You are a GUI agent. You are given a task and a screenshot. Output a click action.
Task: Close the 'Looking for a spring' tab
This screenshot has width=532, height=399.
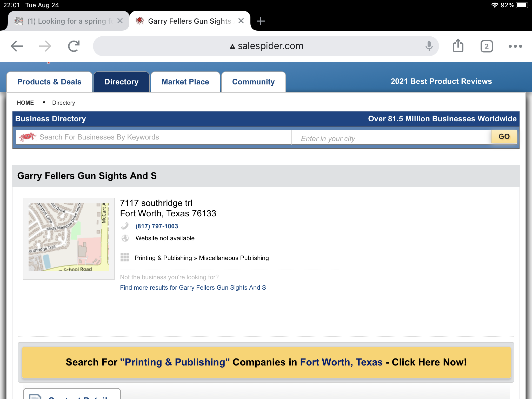point(120,21)
